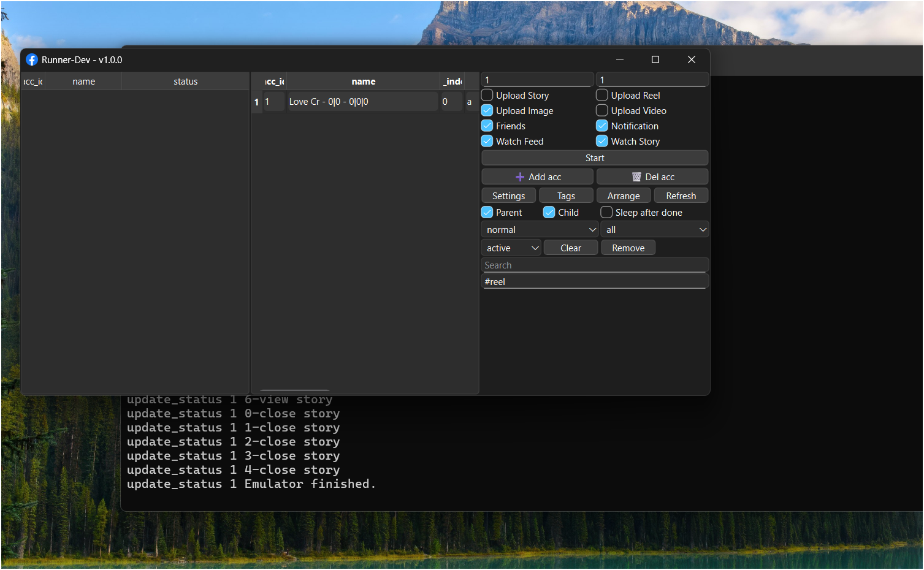Click the trash icon on Del acc button
Screen dimensions: 924x570
click(x=636, y=177)
